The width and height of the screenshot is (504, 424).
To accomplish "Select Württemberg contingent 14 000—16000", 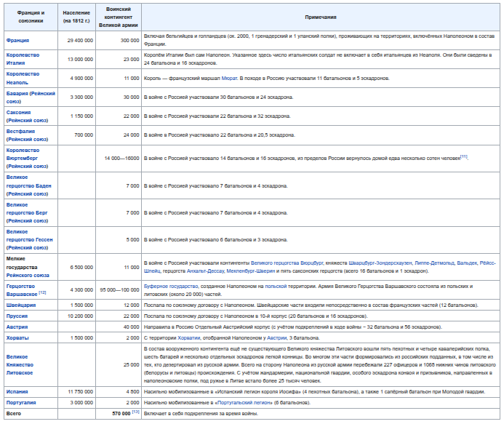I will 122,159.
